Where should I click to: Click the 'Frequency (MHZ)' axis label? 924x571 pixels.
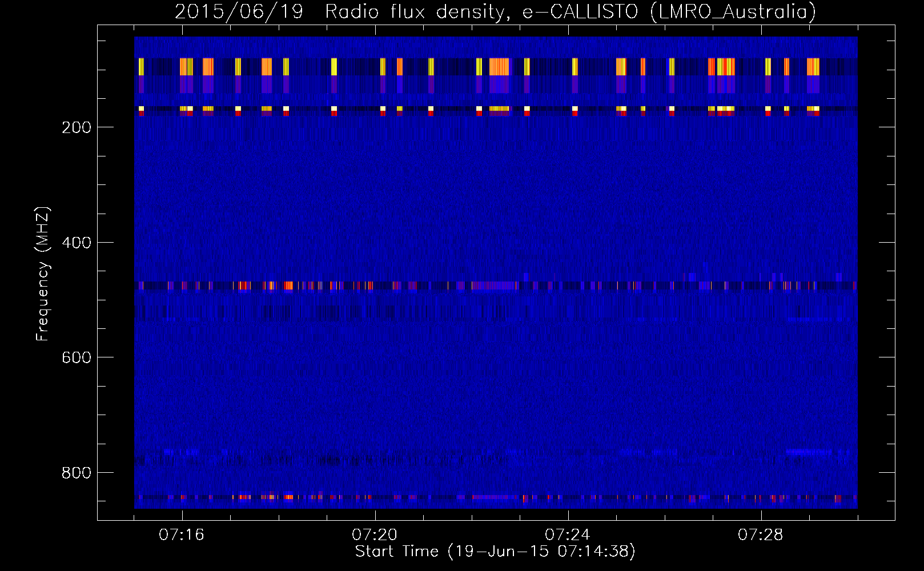43,274
